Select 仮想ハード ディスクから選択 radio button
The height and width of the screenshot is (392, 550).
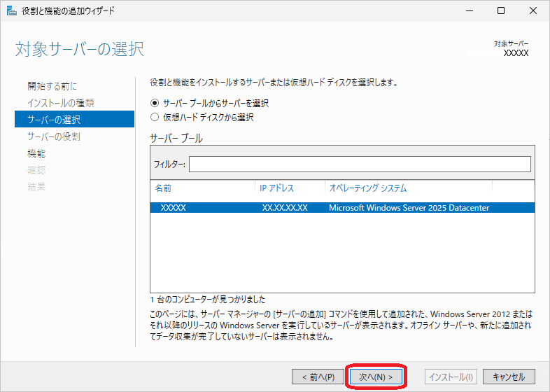pyautogui.click(x=155, y=118)
